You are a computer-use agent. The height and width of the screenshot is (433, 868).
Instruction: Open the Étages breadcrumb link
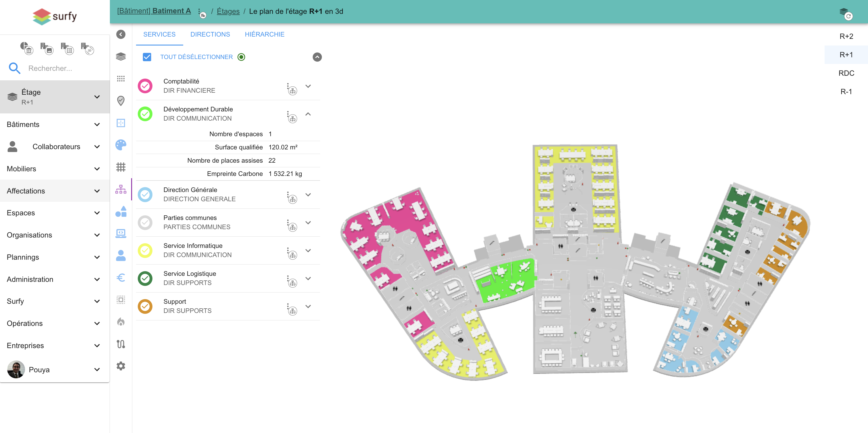[x=228, y=11]
